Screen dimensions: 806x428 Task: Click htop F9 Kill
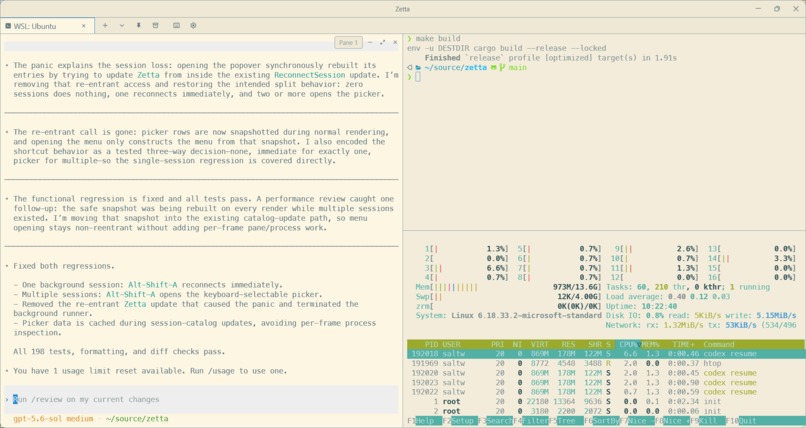[707, 421]
